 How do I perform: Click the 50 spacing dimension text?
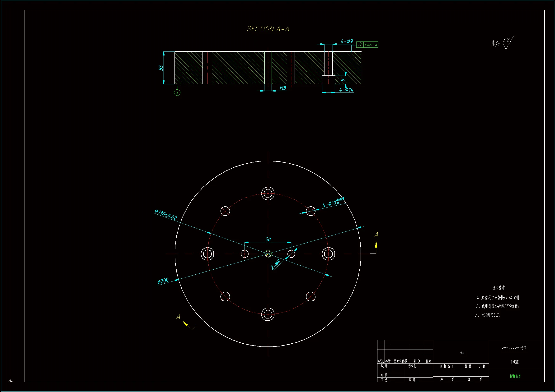[x=268, y=239]
